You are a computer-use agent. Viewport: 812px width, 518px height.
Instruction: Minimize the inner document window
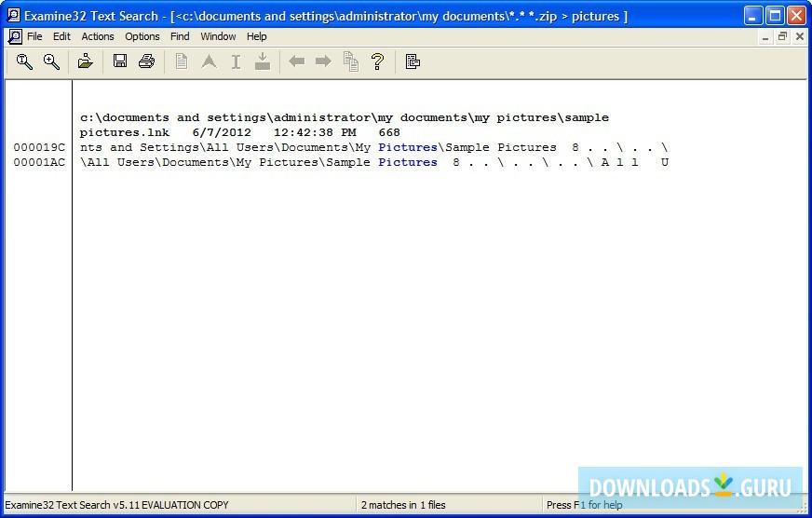(x=765, y=36)
